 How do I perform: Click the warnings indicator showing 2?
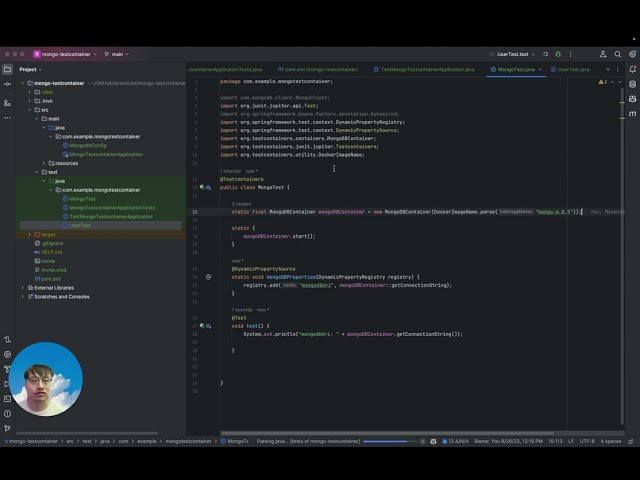point(602,82)
